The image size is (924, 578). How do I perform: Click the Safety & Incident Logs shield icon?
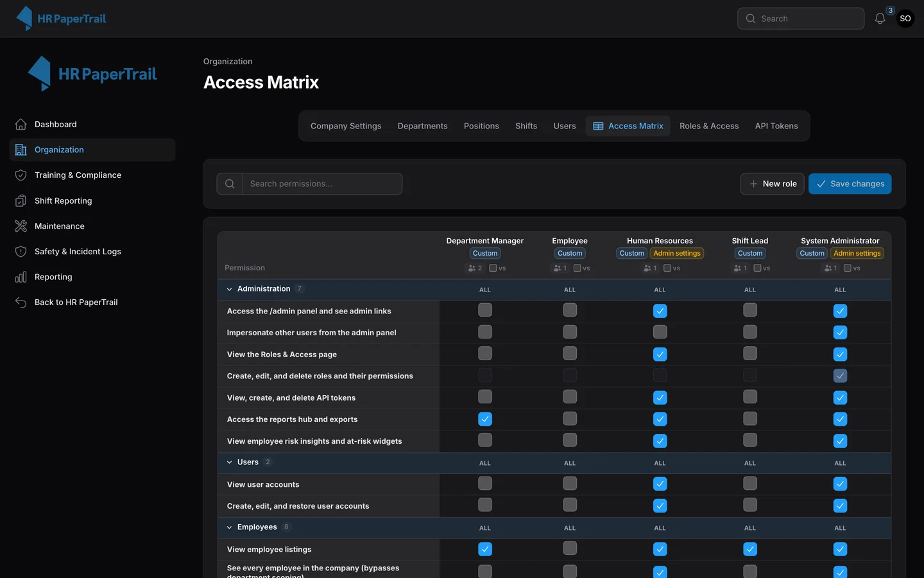click(x=21, y=252)
